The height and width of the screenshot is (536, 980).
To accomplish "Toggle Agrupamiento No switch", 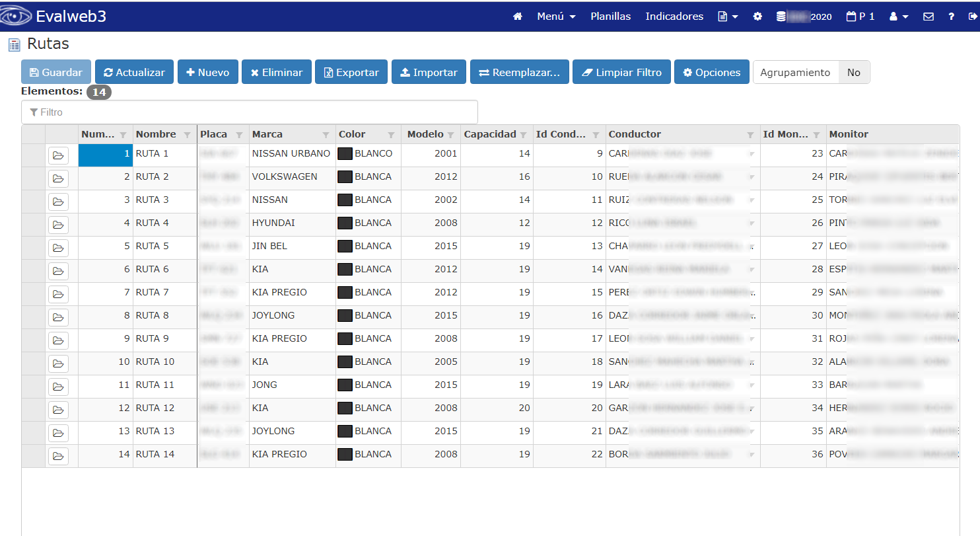I will [854, 73].
